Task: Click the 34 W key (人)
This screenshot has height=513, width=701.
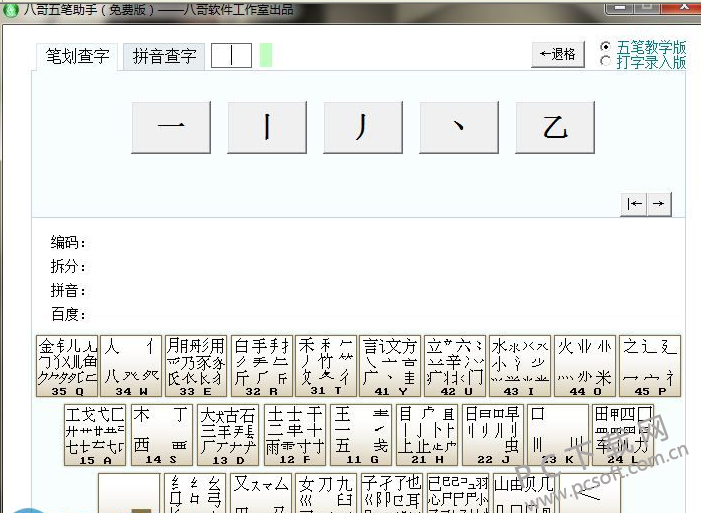Action: click(131, 366)
